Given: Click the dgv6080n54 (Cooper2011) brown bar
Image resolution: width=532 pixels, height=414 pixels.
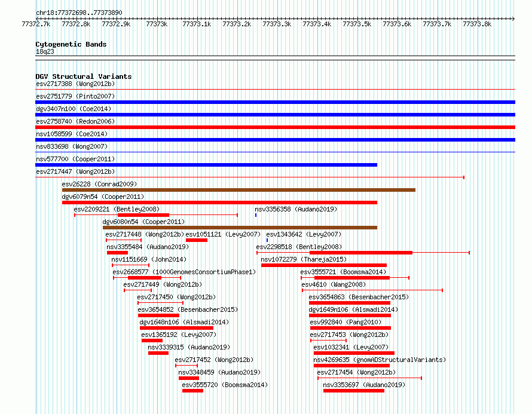Looking at the screenshot, I should tap(240, 228).
